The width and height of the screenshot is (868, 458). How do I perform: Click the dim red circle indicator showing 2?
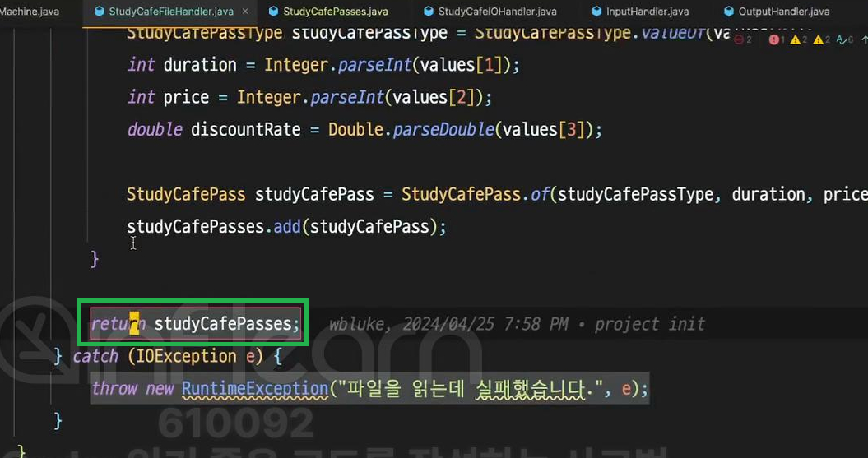(x=744, y=39)
